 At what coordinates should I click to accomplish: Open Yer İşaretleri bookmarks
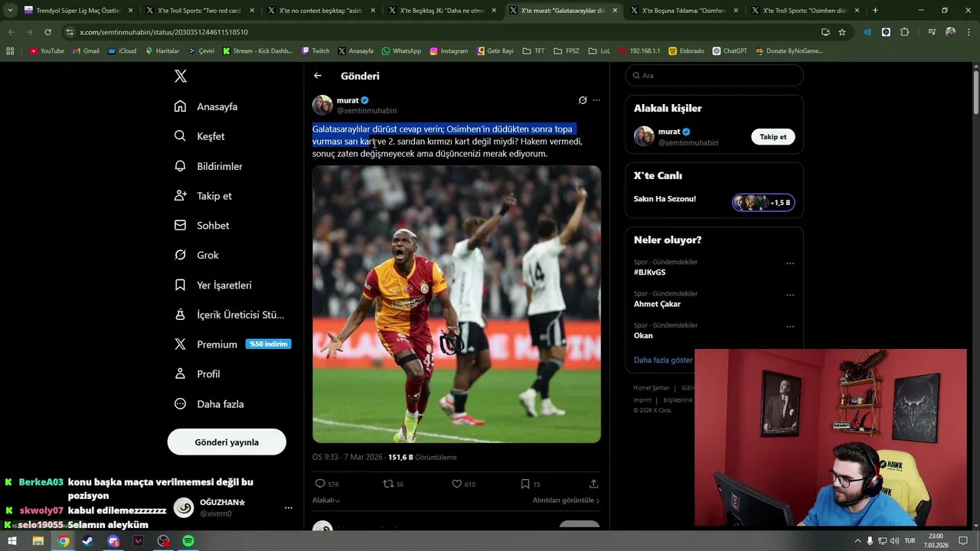pos(213,285)
